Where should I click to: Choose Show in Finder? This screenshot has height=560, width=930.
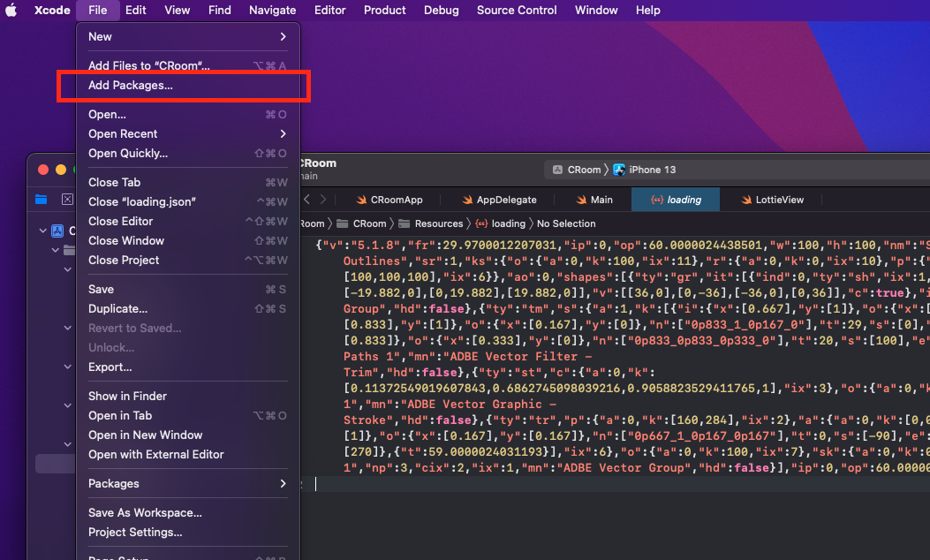(188, 397)
